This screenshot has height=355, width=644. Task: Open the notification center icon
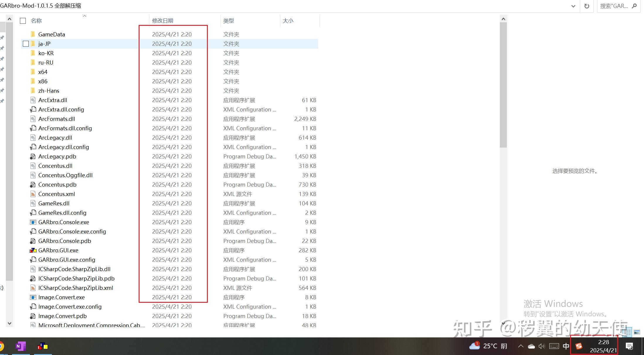629,346
